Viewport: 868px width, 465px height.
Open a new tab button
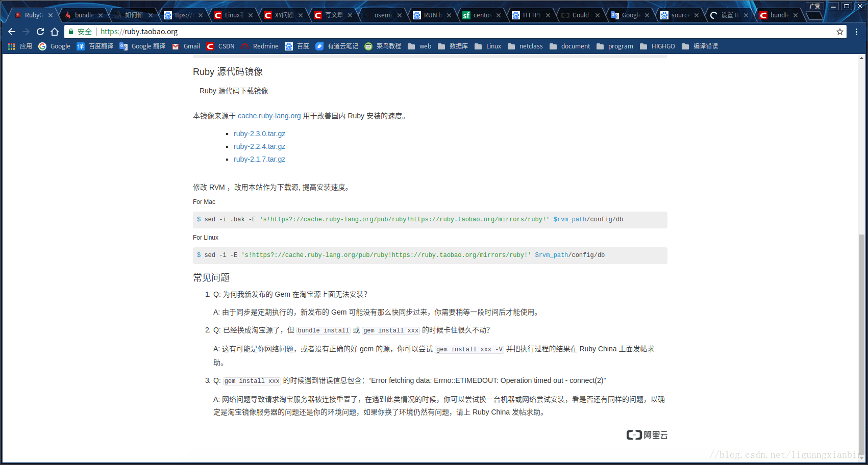click(814, 15)
